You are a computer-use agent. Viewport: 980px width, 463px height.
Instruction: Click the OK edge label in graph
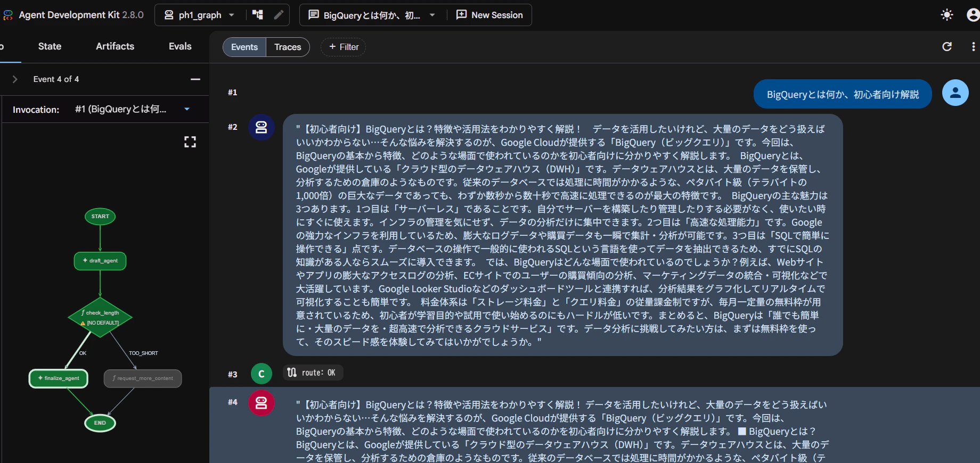(83, 353)
